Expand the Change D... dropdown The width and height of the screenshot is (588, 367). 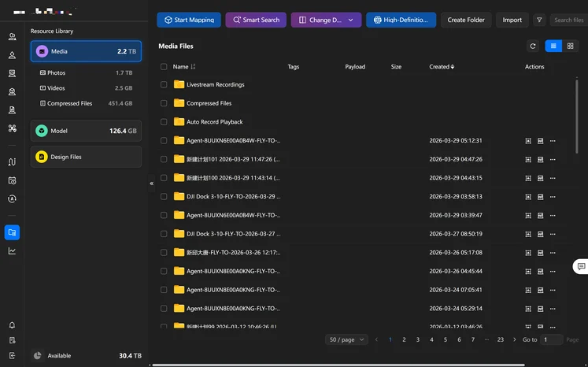pos(326,20)
